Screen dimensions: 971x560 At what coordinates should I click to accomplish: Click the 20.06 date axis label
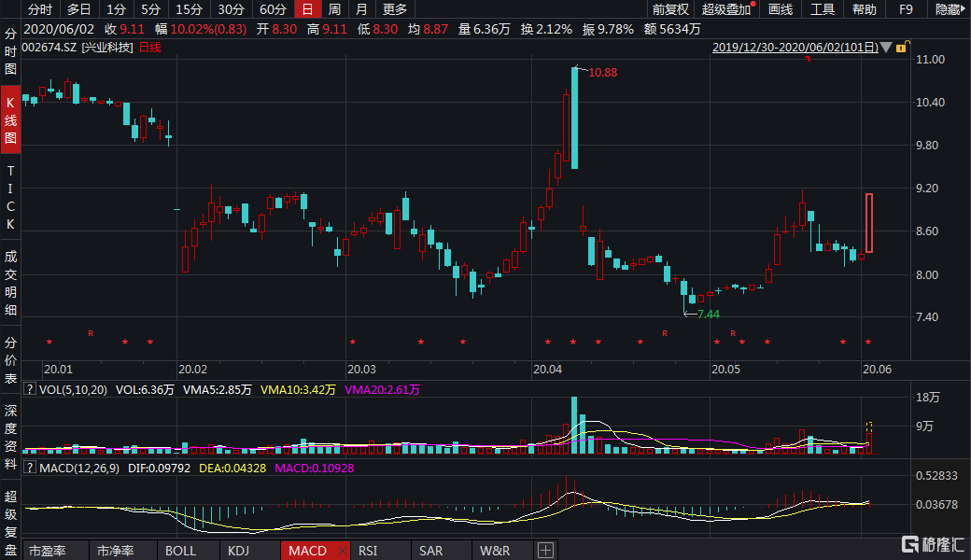tap(877, 370)
